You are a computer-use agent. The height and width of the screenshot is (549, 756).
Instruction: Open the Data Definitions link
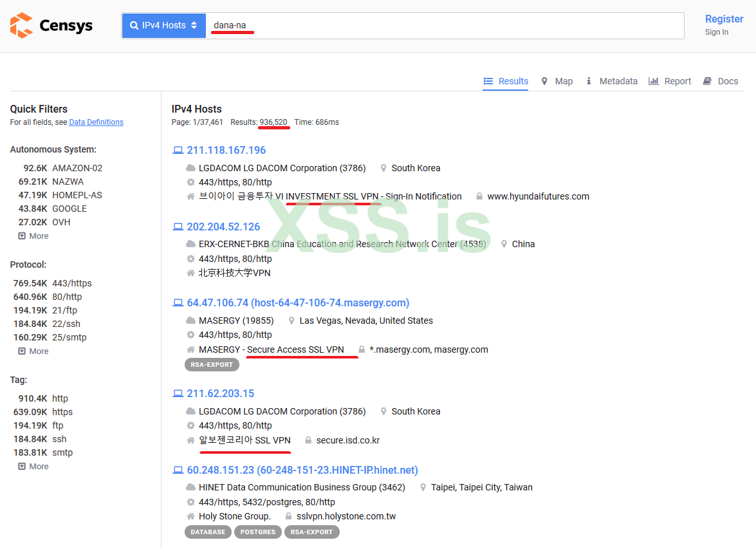[x=96, y=122]
